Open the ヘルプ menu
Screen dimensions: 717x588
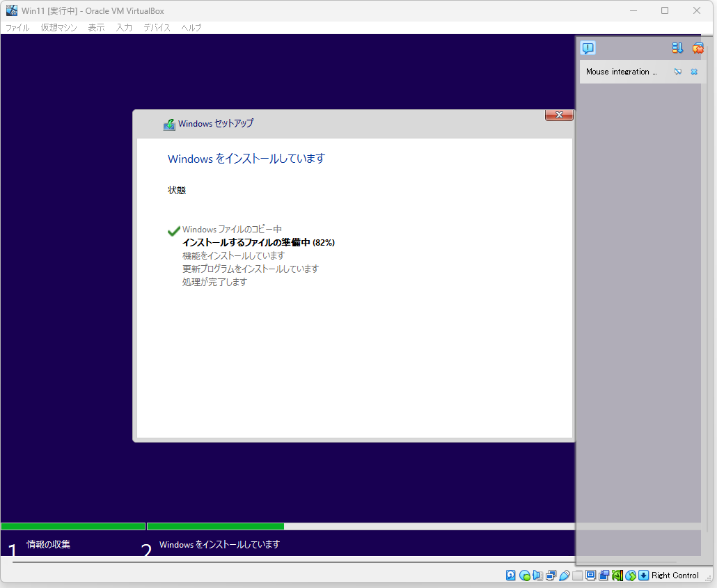click(x=191, y=28)
